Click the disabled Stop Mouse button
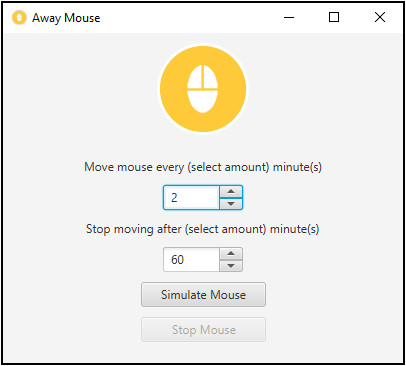406x366 pixels. pos(203,330)
